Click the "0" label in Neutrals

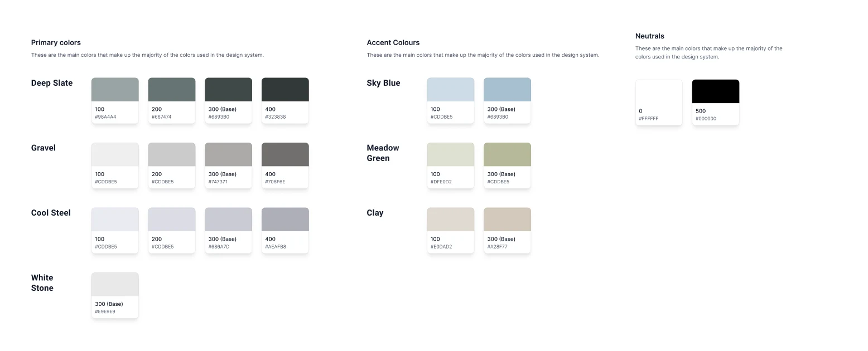(640, 111)
